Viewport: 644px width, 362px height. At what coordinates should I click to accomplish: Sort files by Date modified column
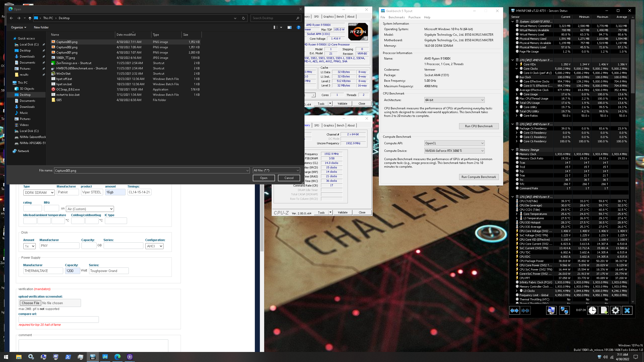133,35
